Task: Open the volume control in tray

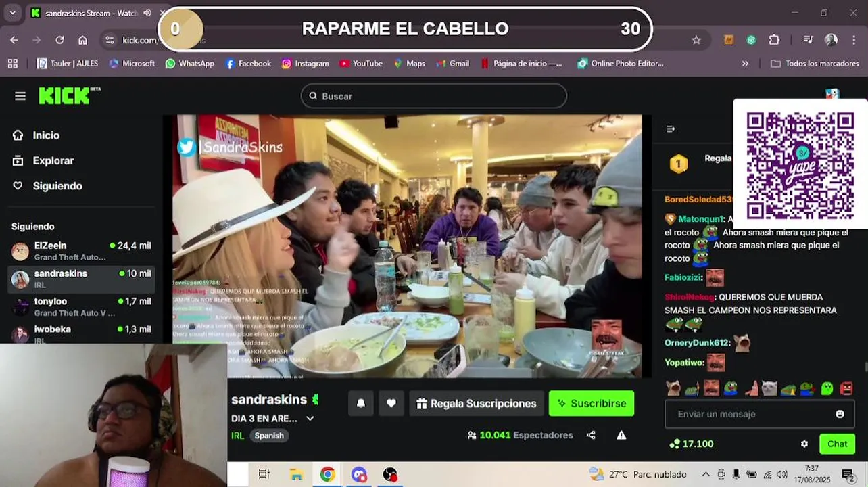Action: [x=782, y=474]
